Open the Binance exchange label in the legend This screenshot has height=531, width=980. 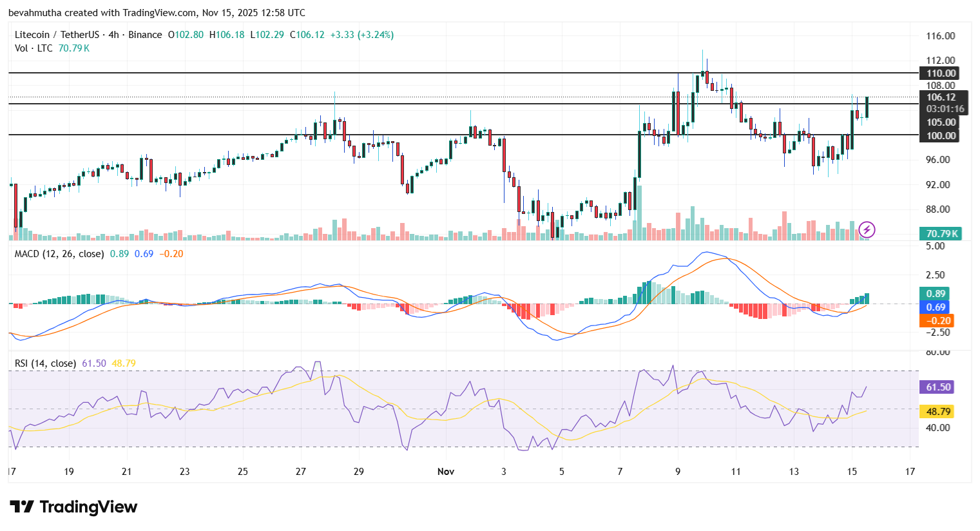146,35
